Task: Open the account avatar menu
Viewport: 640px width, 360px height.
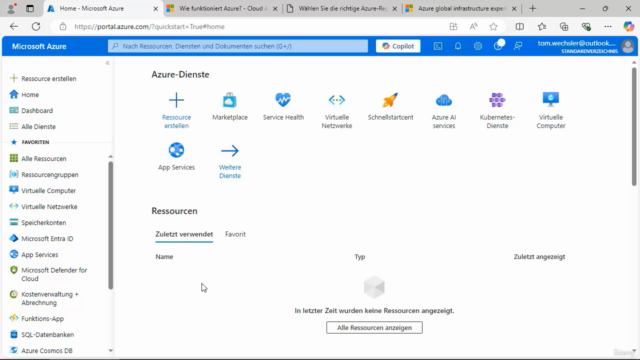Action: [628, 46]
